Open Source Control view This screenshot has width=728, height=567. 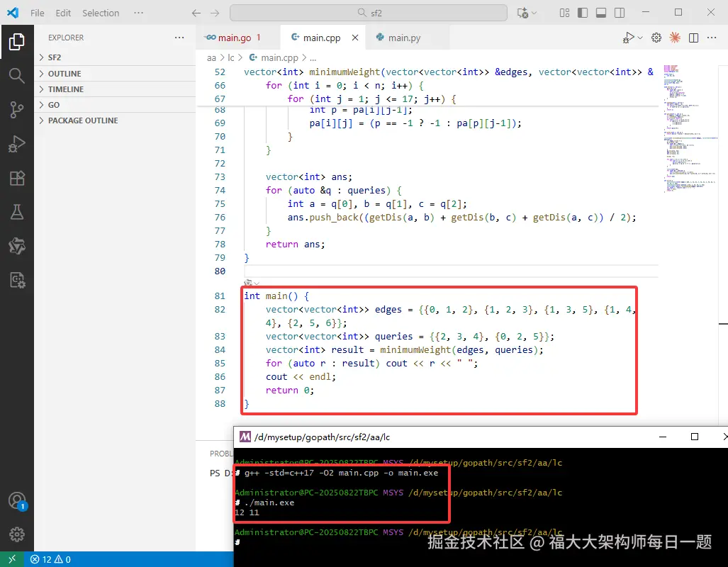(17, 110)
